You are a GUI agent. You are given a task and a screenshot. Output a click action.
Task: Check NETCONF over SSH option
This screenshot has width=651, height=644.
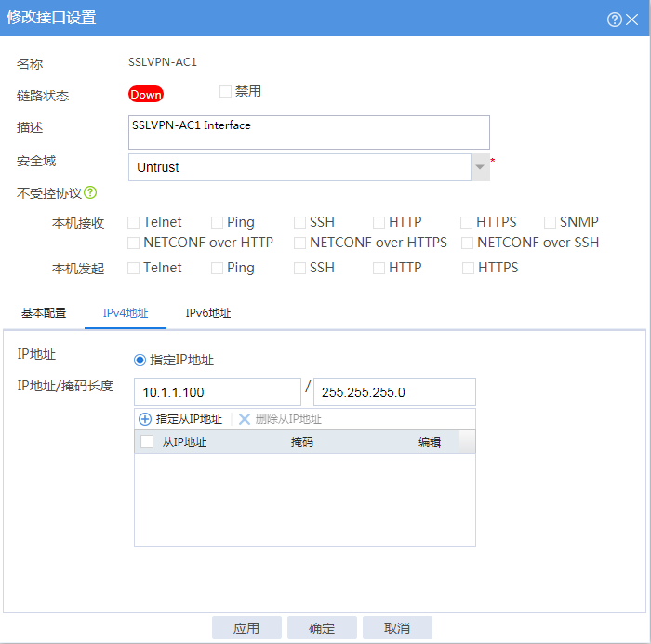point(468,243)
